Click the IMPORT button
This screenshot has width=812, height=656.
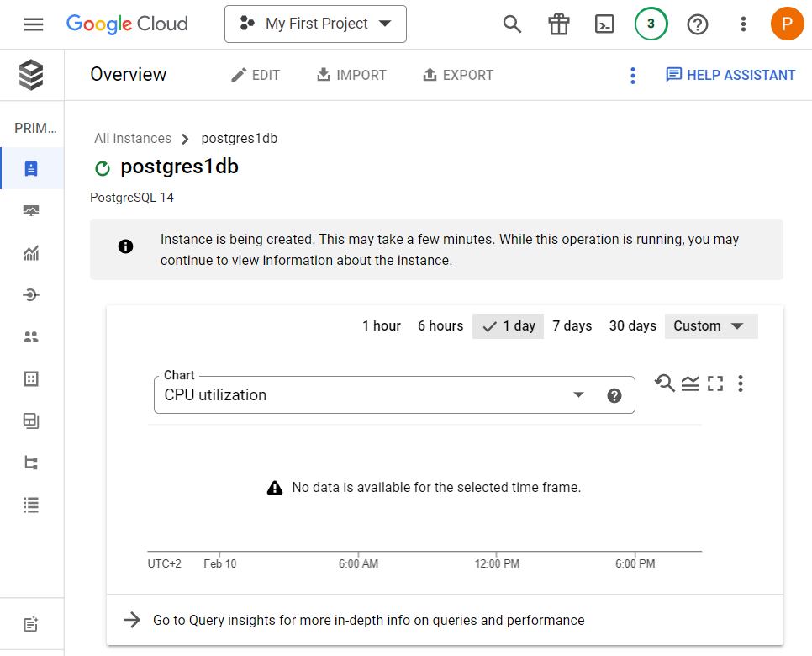tap(351, 75)
